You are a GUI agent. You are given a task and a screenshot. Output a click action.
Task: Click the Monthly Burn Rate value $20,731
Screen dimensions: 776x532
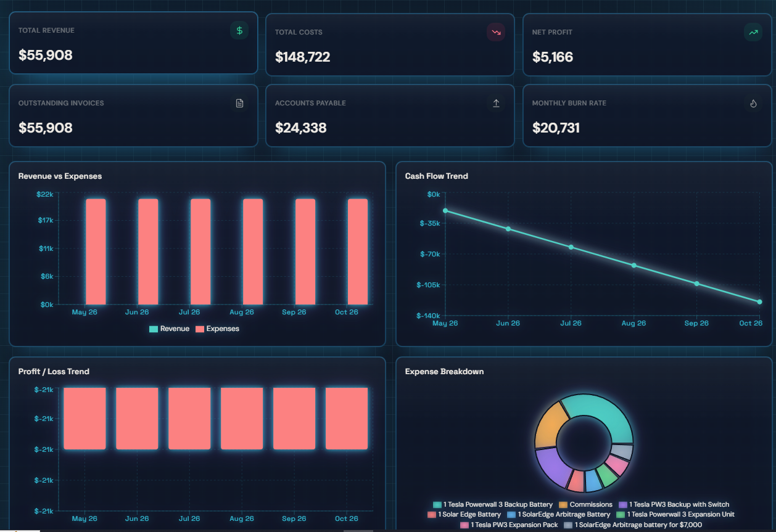tap(556, 128)
